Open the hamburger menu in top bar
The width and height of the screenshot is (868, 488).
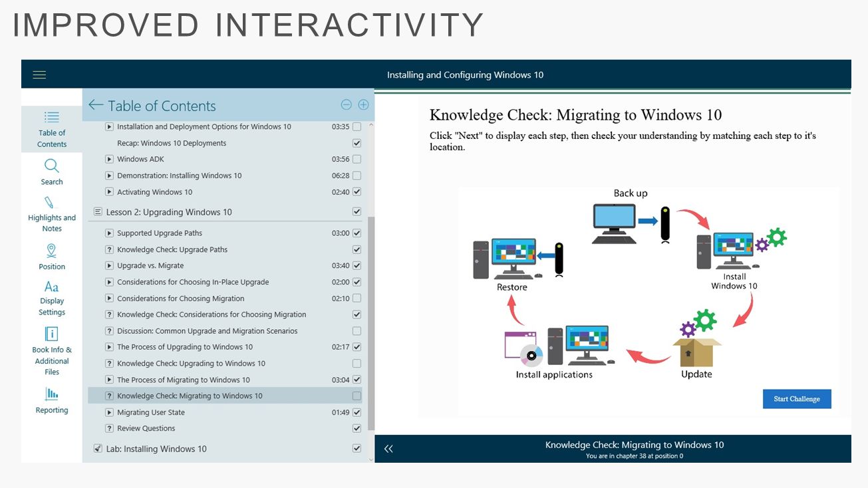(39, 75)
